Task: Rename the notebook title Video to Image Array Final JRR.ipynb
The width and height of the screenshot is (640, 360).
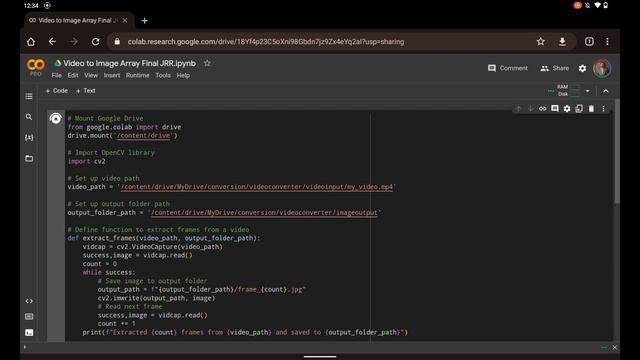Action: point(129,63)
